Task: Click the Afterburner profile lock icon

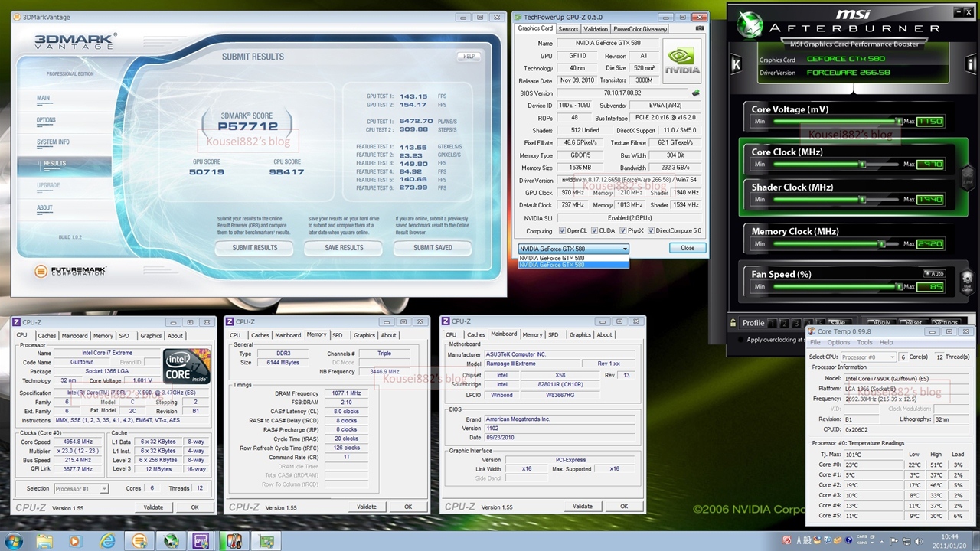Action: (x=733, y=323)
